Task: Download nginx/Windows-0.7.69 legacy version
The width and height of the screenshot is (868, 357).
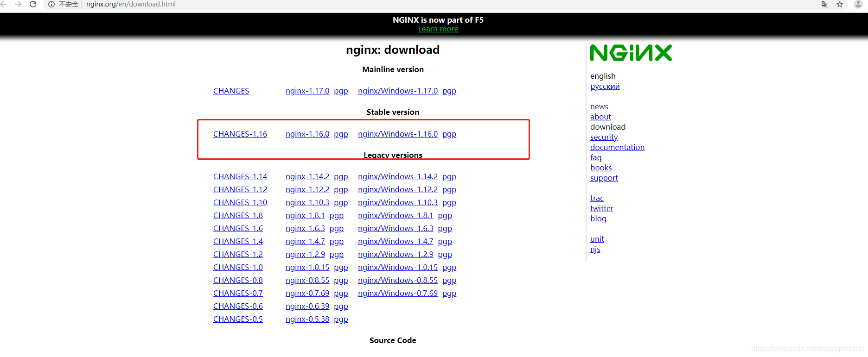Action: click(398, 293)
